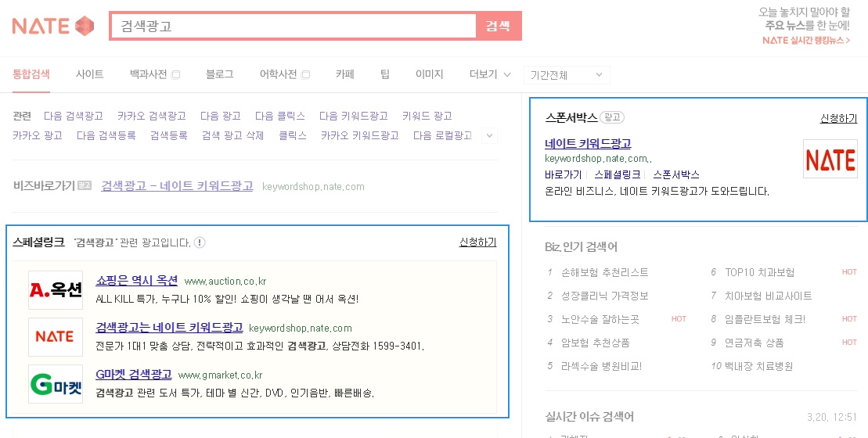Click related keyword 다음 검색등록
Image resolution: width=868 pixels, height=438 pixels.
pyautogui.click(x=106, y=135)
